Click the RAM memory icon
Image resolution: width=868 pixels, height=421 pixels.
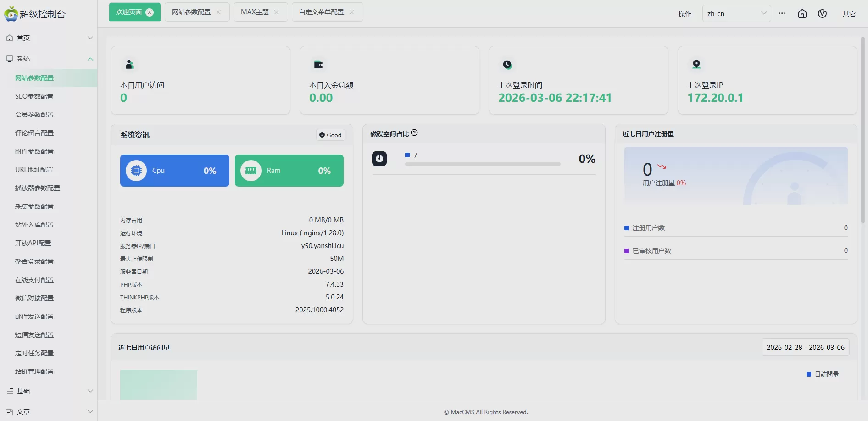[x=251, y=171]
